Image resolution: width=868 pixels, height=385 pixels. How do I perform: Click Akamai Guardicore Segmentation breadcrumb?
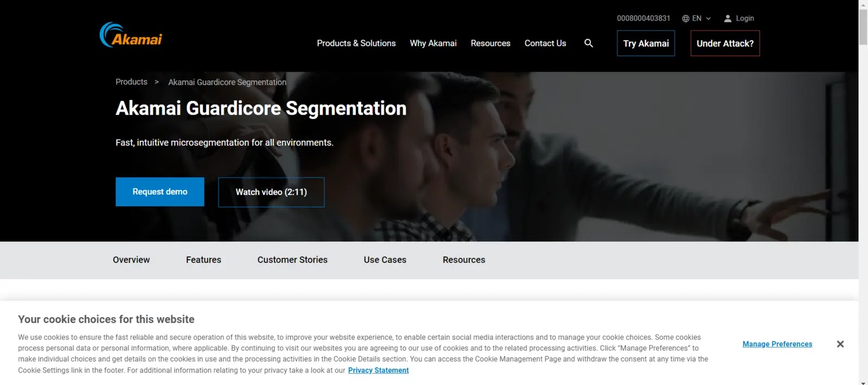227,82
